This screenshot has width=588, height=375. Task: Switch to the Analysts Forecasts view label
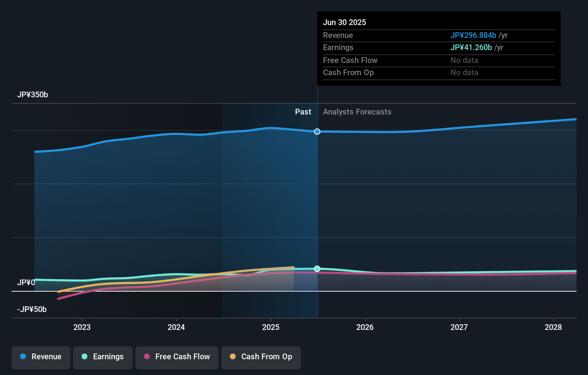pos(357,112)
